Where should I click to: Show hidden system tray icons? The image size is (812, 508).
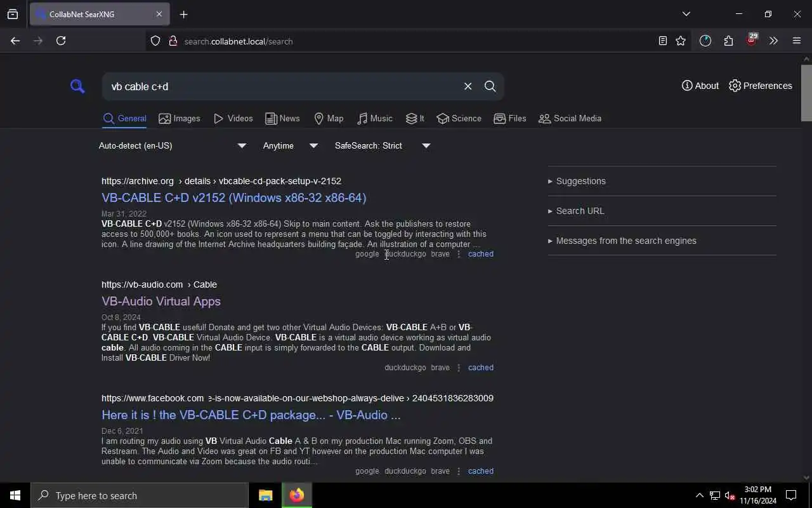pyautogui.click(x=699, y=495)
